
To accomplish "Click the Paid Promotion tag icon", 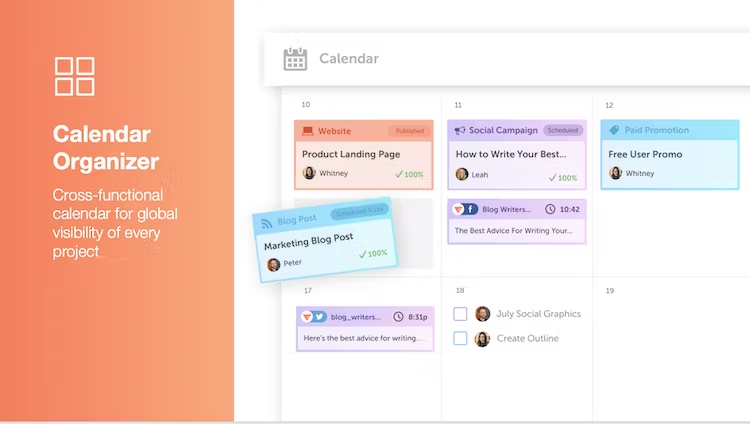I will point(614,130).
